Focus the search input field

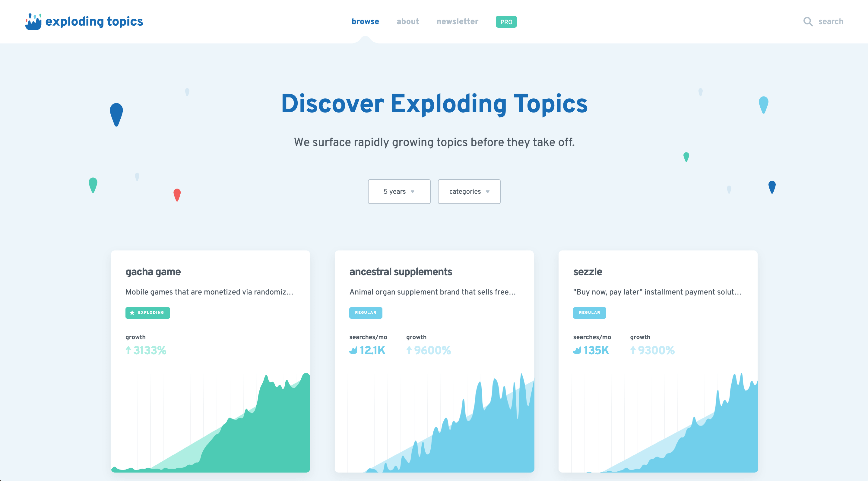(x=831, y=21)
